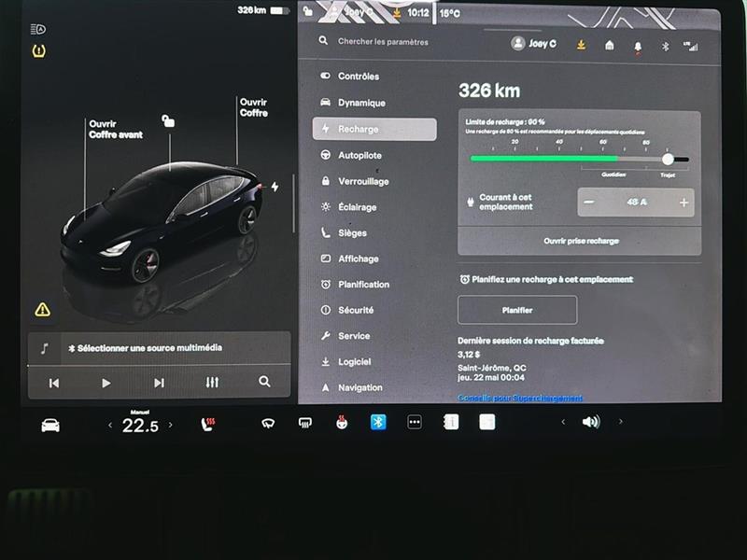This screenshot has height=560, width=747.
Task: Click the LTE signal strength icon
Action: [x=691, y=46]
